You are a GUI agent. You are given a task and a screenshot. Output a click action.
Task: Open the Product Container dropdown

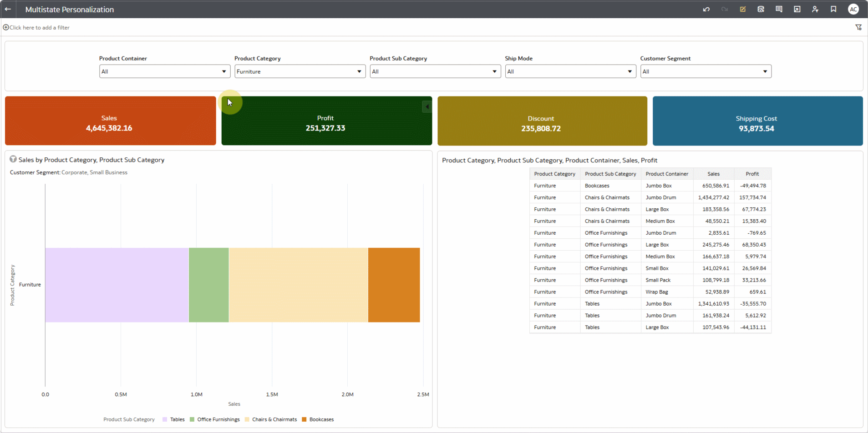point(164,71)
